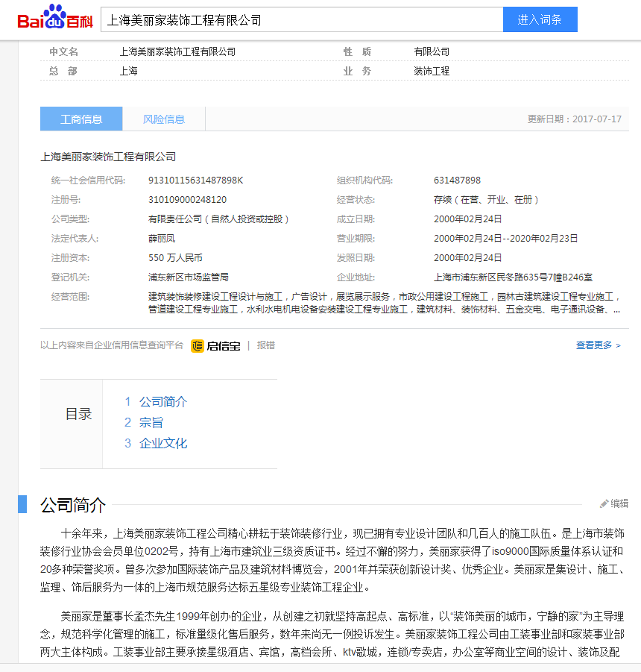The image size is (641, 672).
Task: Go to 宗旨 section from contents
Action: point(151,422)
